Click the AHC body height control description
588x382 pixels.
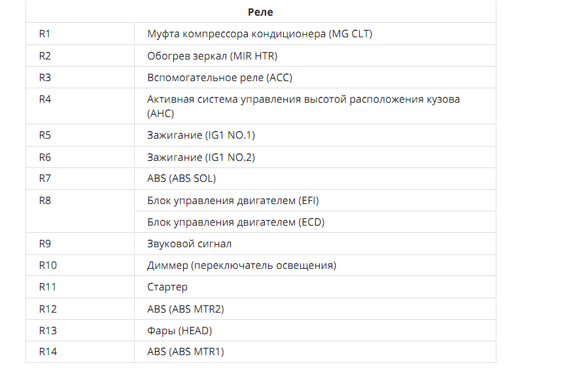pos(303,106)
